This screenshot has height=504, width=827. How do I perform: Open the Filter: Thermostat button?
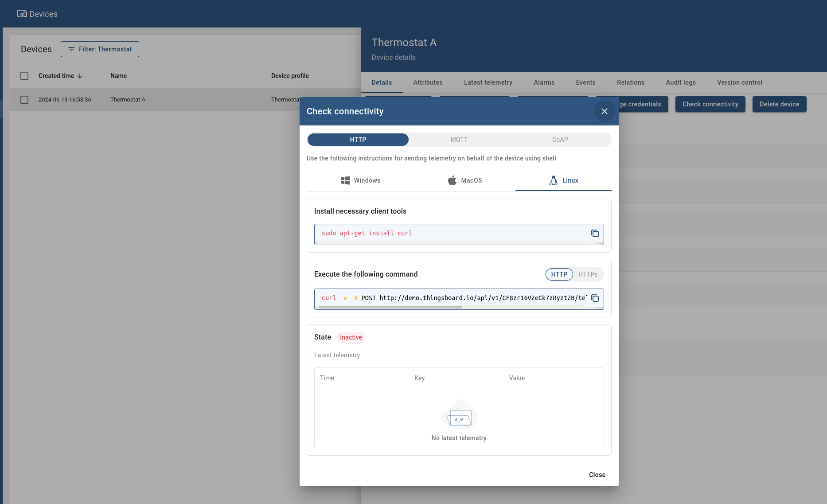pos(100,49)
